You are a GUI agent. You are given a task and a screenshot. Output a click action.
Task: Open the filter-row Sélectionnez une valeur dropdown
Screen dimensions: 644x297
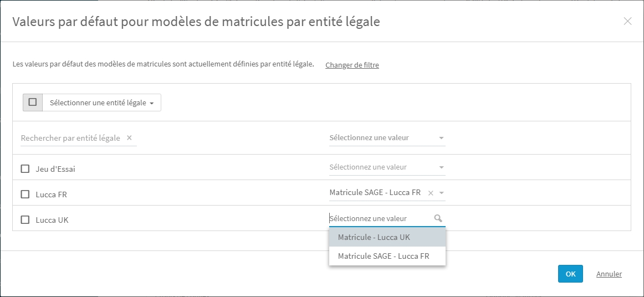tap(387, 138)
